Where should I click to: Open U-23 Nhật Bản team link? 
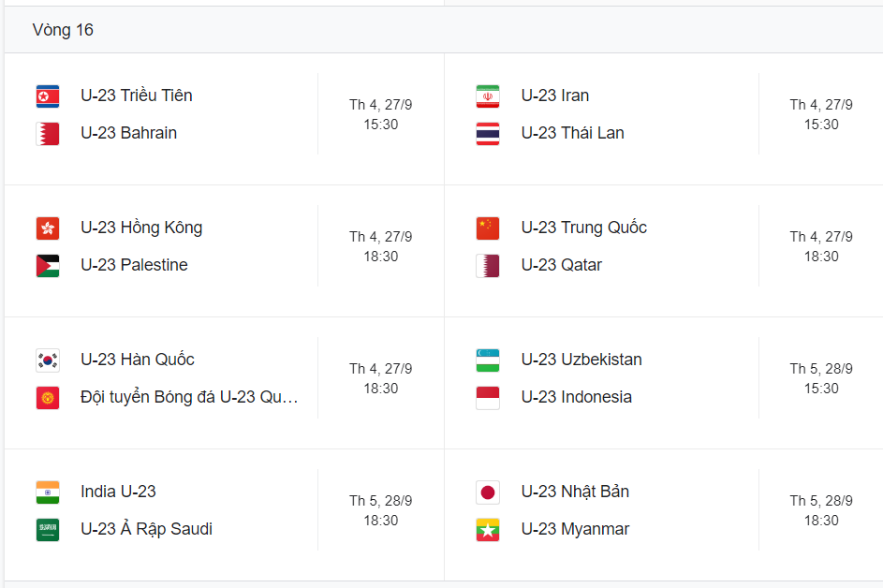[575, 492]
